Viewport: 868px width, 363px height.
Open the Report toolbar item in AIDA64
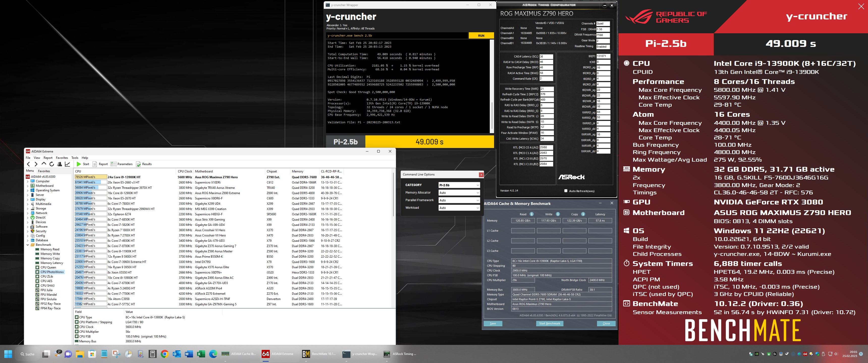point(100,164)
